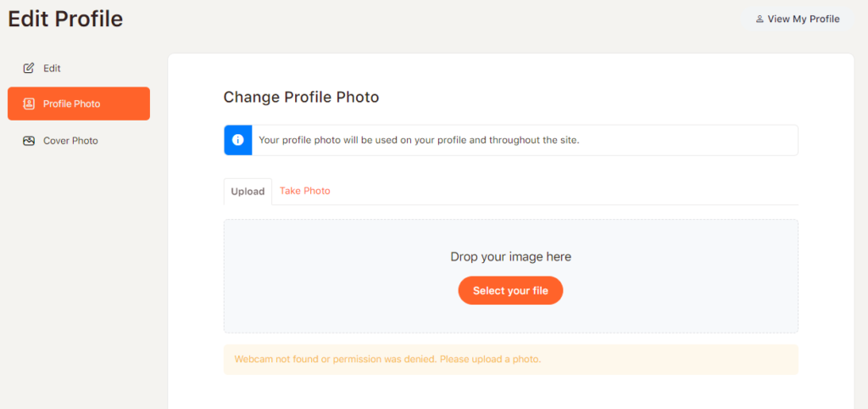Viewport: 868px width, 409px height.
Task: Click the Drop your image here text
Action: click(x=510, y=257)
